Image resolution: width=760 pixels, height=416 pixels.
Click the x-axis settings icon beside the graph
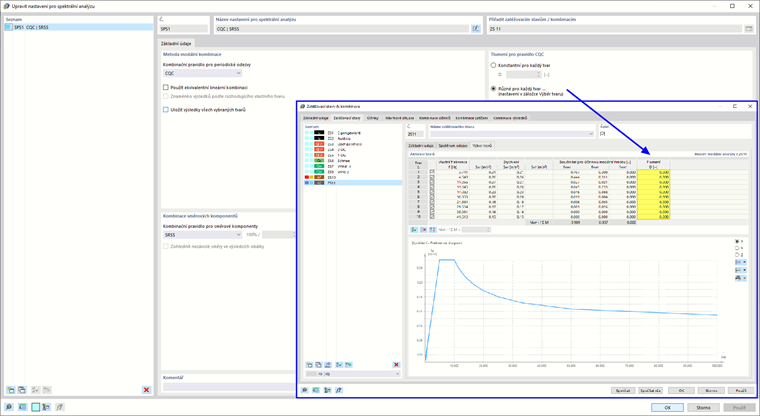click(x=740, y=262)
